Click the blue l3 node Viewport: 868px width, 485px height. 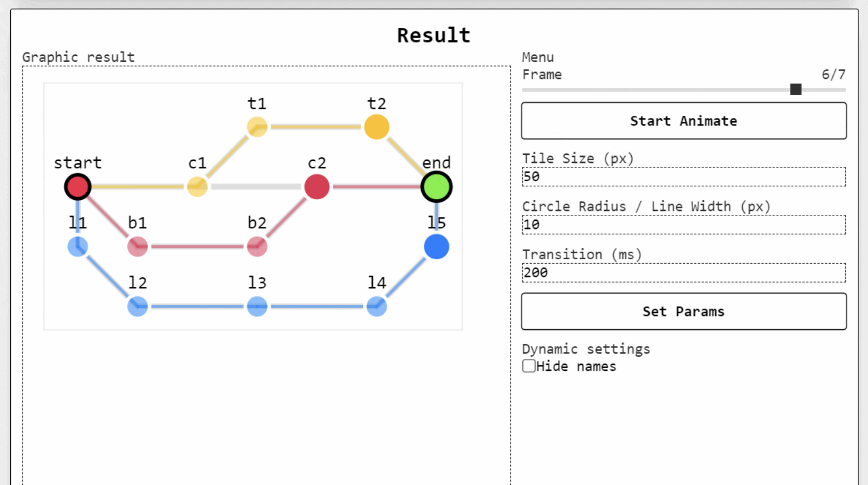257,306
